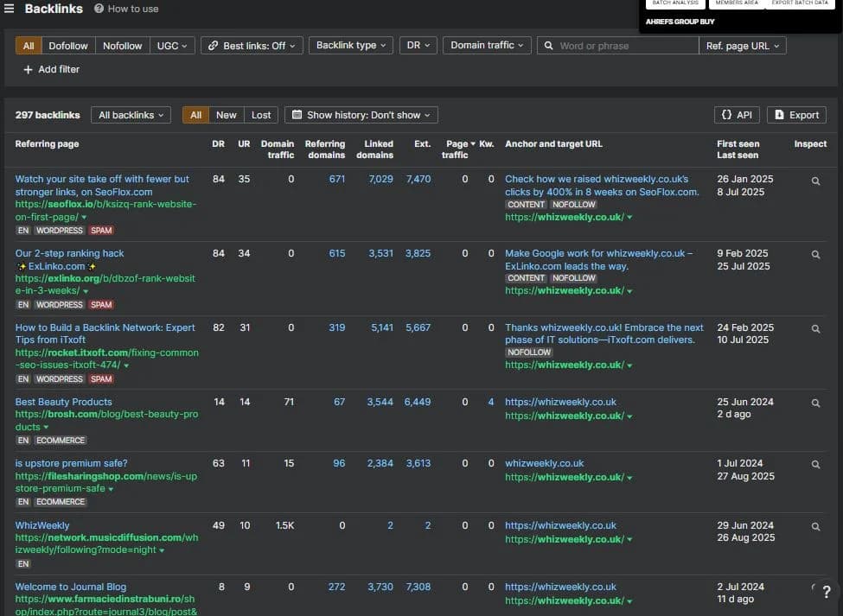The width and height of the screenshot is (843, 616).
Task: Inspect the exlinko.org backlink row
Action: pyautogui.click(x=815, y=255)
